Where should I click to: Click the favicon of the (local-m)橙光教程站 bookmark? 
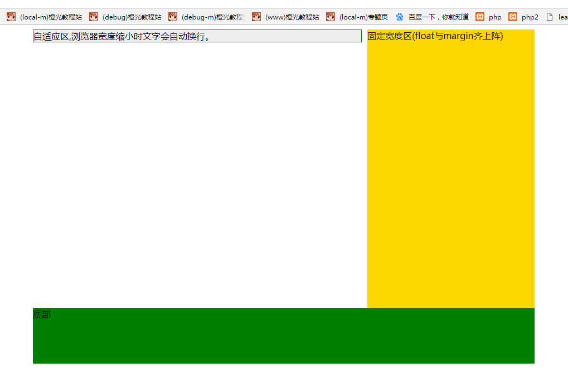(x=11, y=17)
